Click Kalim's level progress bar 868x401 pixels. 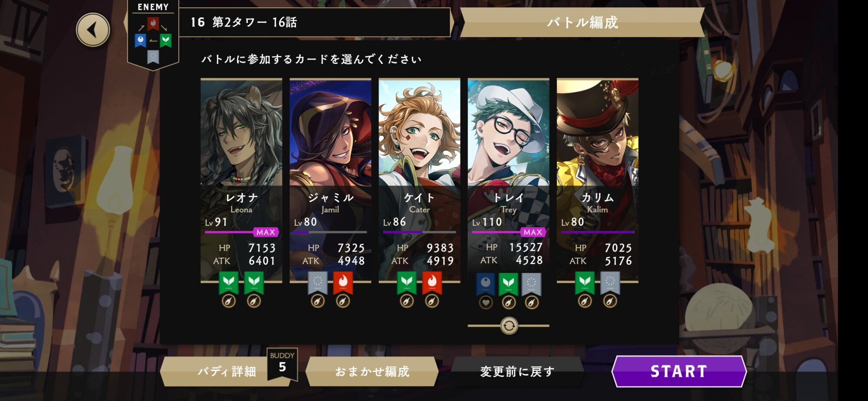pos(597,232)
